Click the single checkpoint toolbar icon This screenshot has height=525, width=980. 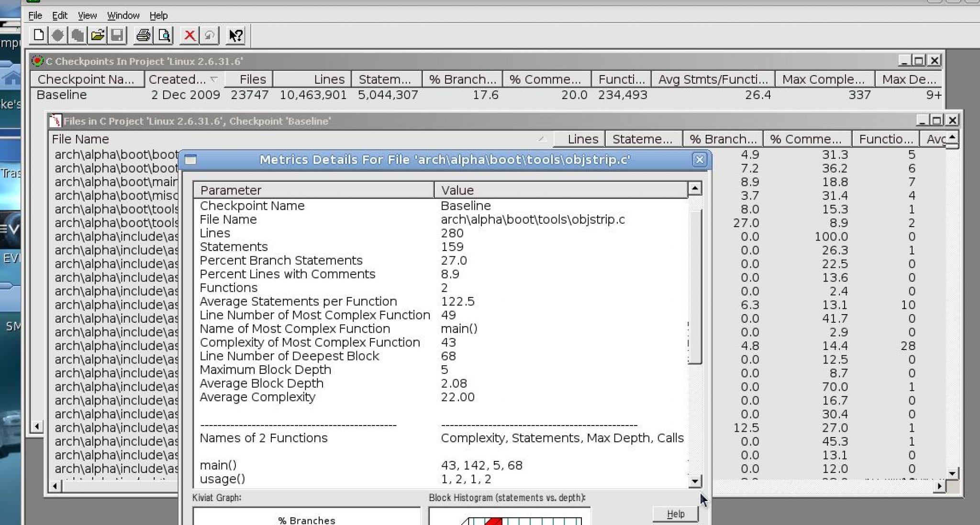point(58,35)
